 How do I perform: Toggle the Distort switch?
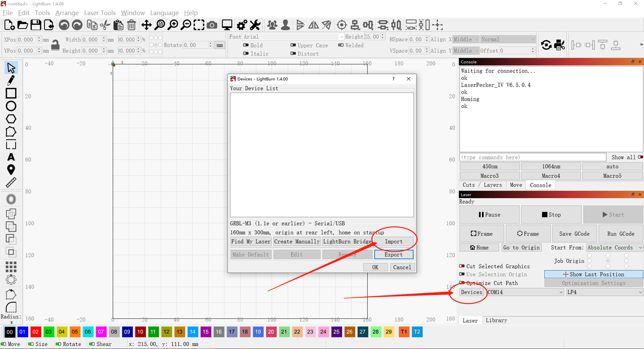click(293, 54)
